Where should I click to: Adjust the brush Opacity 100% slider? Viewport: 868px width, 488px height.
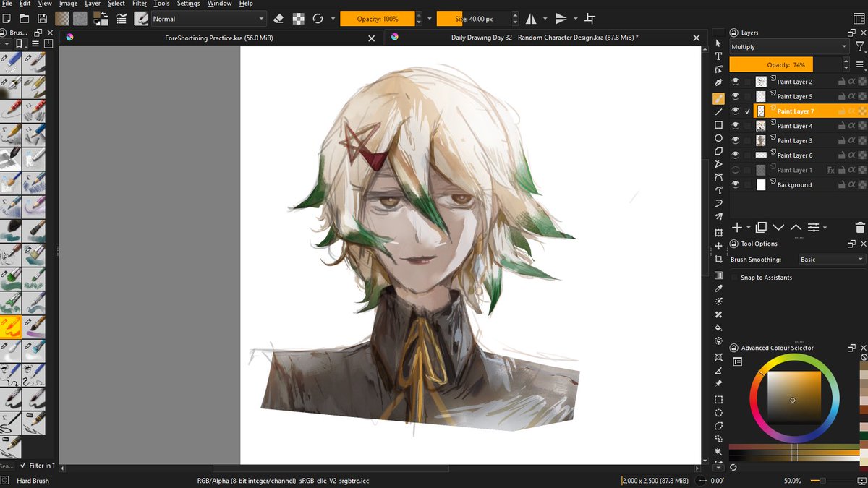tap(378, 19)
